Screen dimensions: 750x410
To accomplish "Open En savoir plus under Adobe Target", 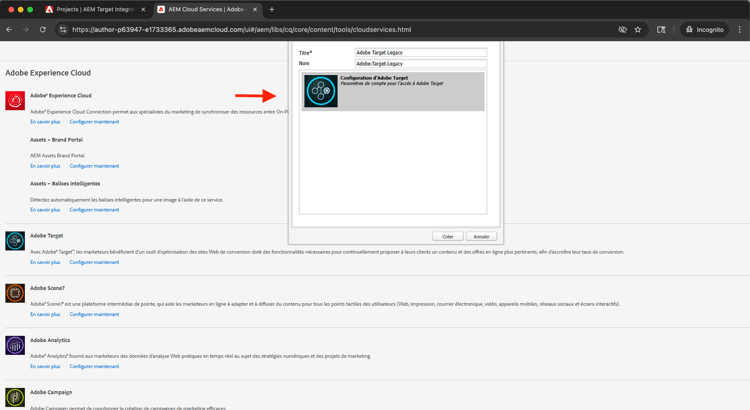I will point(45,262).
